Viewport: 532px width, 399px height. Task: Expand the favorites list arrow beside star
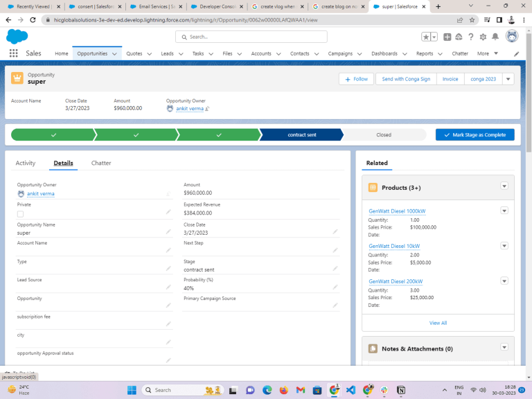pos(434,37)
